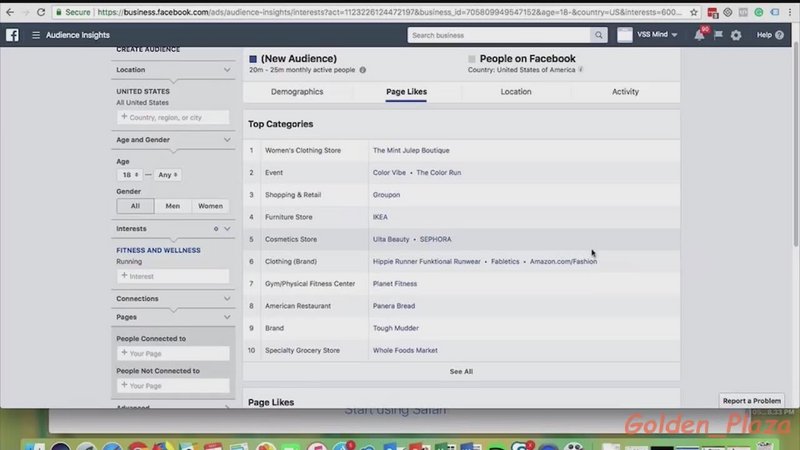Click the Facebook logo icon
The width and height of the screenshot is (800, 450).
click(12, 35)
